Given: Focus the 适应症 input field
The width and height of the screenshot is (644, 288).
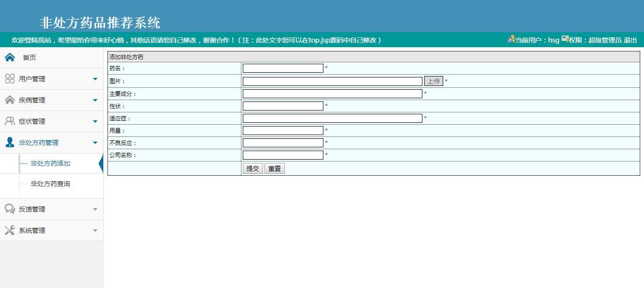Looking at the screenshot, I should coord(332,118).
